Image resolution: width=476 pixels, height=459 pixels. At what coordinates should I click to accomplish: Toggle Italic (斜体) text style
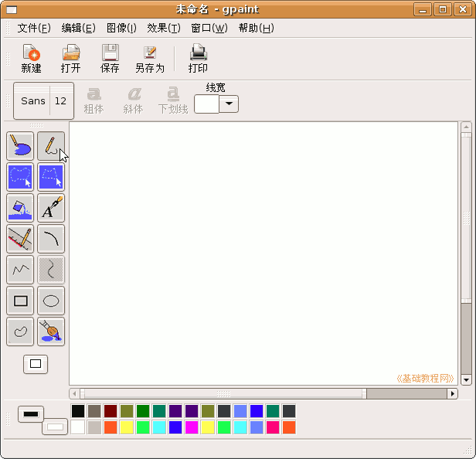134,100
